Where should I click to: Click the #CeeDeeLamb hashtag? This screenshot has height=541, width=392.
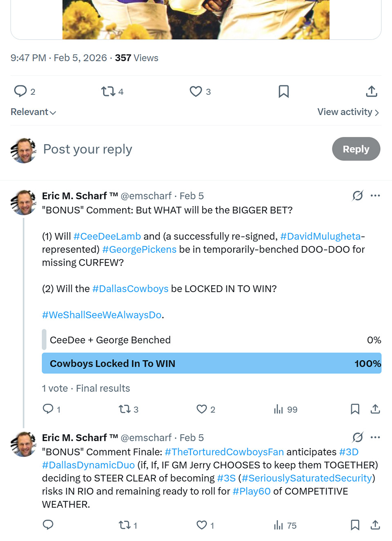tap(107, 237)
